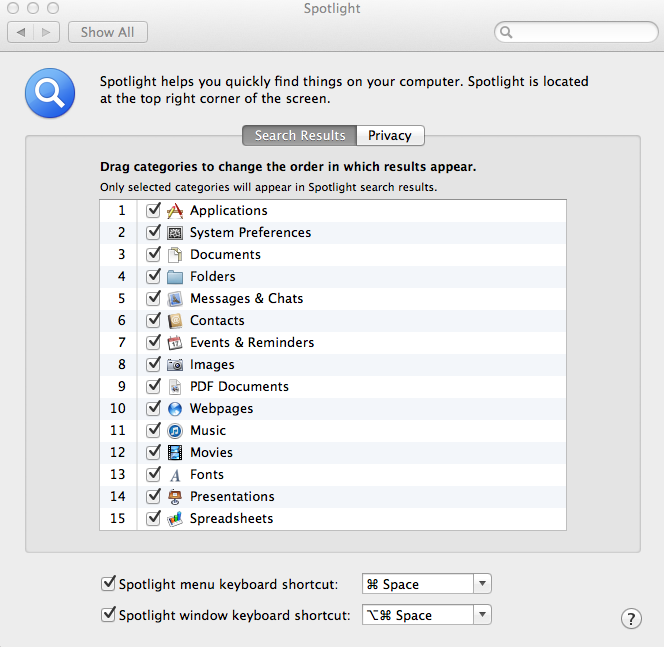Uncheck the Applications checkbox

(x=153, y=210)
